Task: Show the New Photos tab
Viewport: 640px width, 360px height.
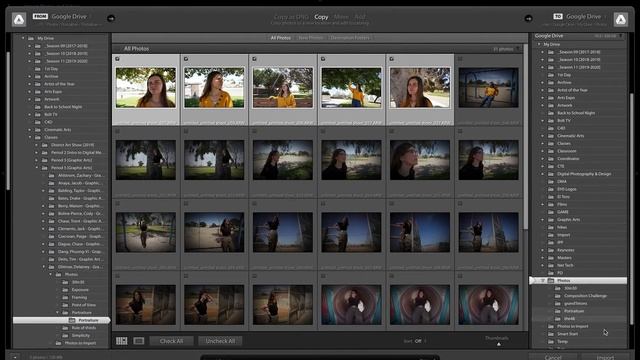Action: click(311, 38)
